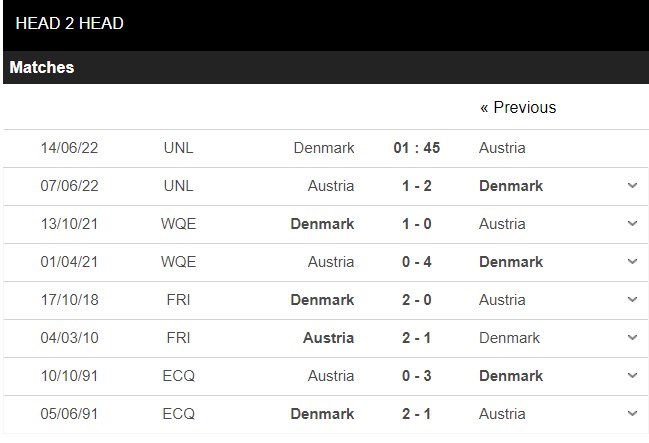Click WQE competition label for 13/10/21
The height and width of the screenshot is (443, 649).
point(178,224)
